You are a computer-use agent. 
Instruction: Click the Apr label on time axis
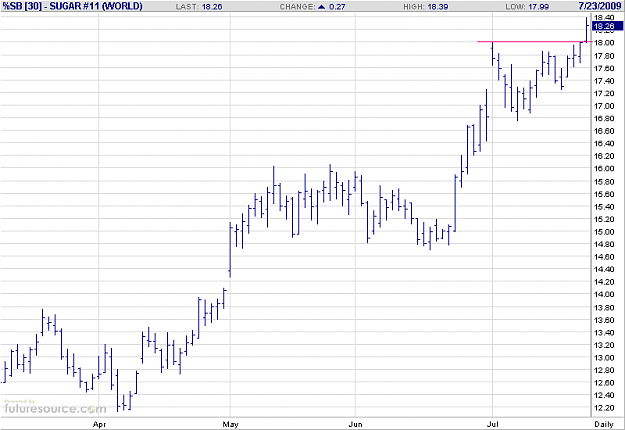coord(99,424)
